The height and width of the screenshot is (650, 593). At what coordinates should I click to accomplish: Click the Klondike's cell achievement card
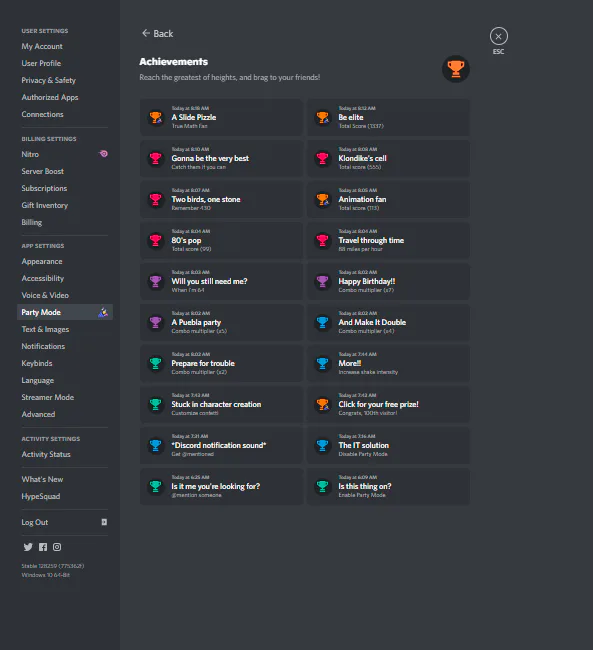coord(388,158)
